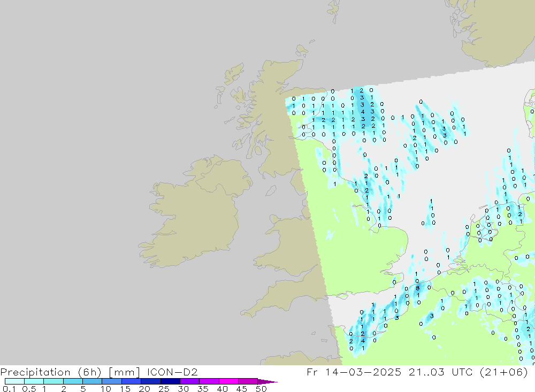Click the '25' legend scale label
The image size is (535, 392).
[x=164, y=389]
